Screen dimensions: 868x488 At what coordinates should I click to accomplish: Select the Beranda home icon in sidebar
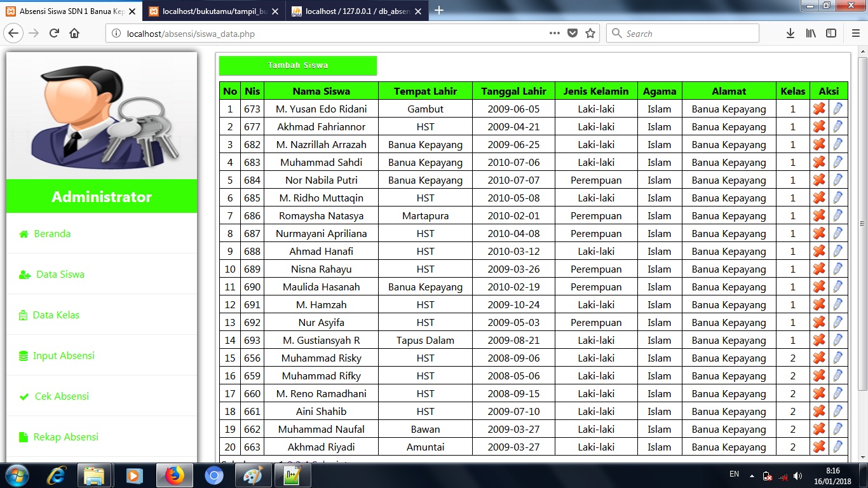coord(24,234)
